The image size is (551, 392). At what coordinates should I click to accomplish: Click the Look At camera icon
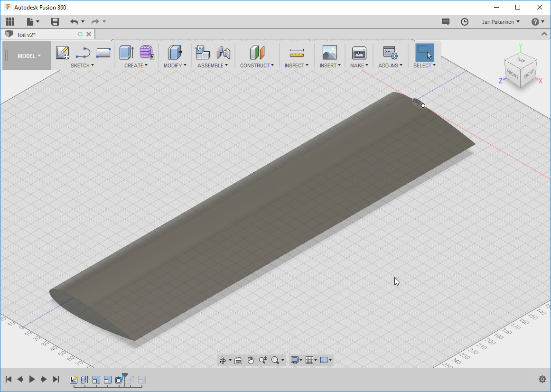(x=238, y=360)
